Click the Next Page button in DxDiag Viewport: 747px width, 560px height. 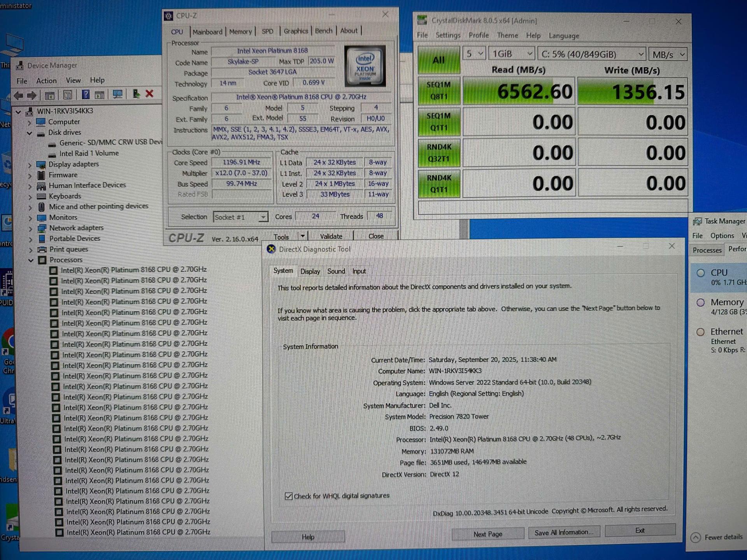click(x=487, y=534)
